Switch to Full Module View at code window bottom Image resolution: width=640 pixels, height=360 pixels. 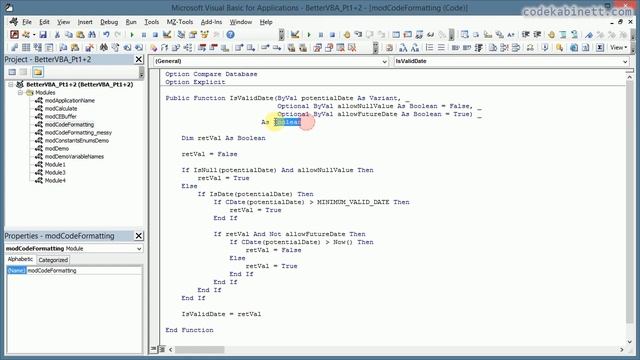tap(161, 349)
